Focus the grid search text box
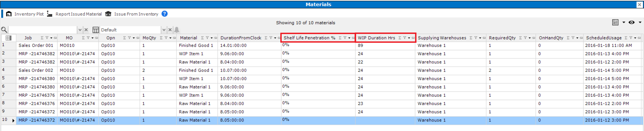 click(x=43, y=30)
